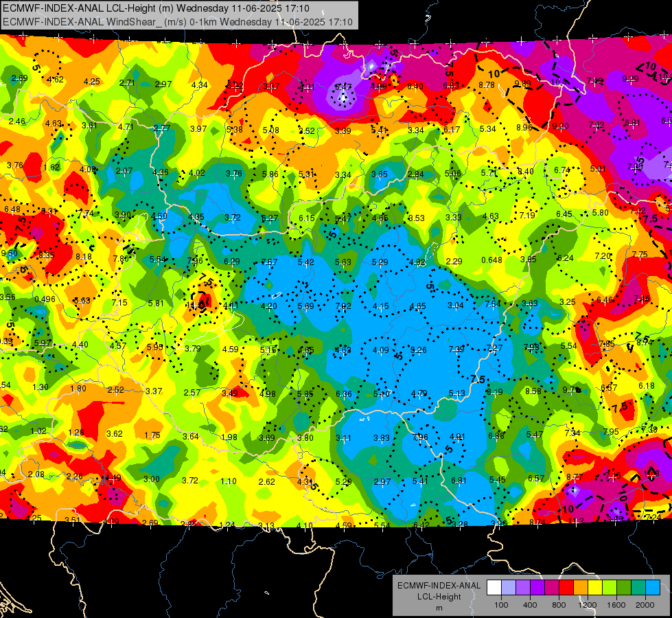Click the yellow swatch in the legend
Image resolution: width=672 pixels, height=618 pixels.
tap(595, 588)
